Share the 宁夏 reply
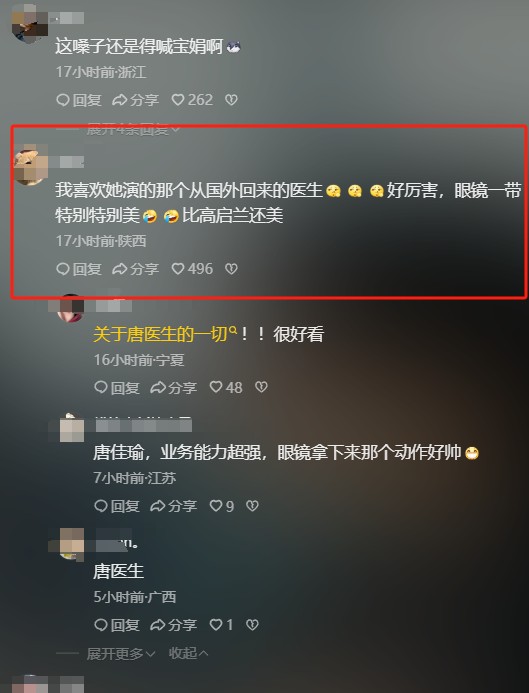The image size is (529, 693). click(x=173, y=388)
